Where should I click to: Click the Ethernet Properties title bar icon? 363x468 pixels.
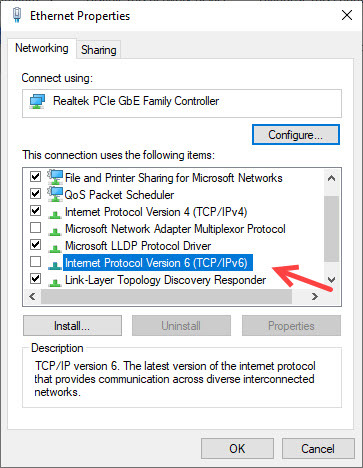pyautogui.click(x=17, y=15)
